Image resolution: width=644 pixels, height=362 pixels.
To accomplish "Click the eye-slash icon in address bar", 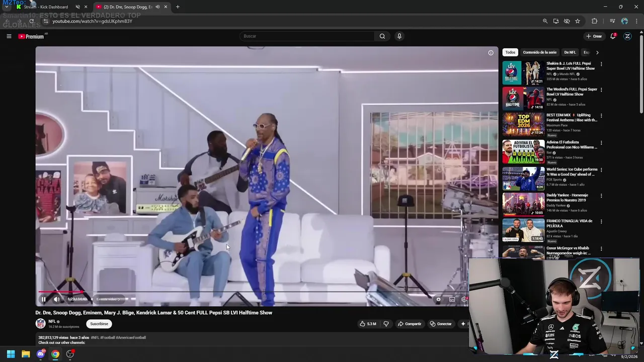I will click(x=567, y=21).
